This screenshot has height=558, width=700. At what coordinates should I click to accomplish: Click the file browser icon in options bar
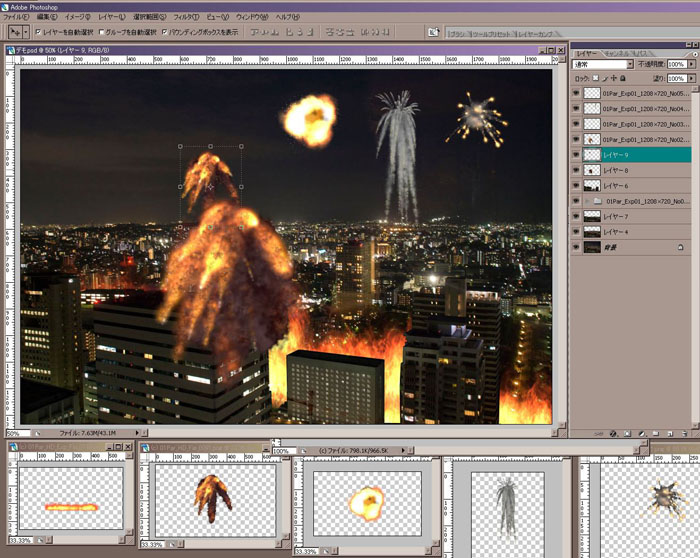click(433, 32)
